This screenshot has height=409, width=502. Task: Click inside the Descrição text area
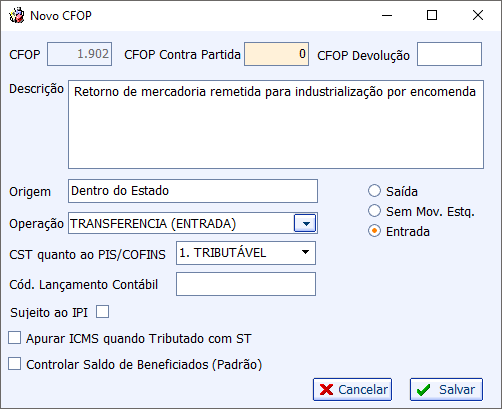276,124
